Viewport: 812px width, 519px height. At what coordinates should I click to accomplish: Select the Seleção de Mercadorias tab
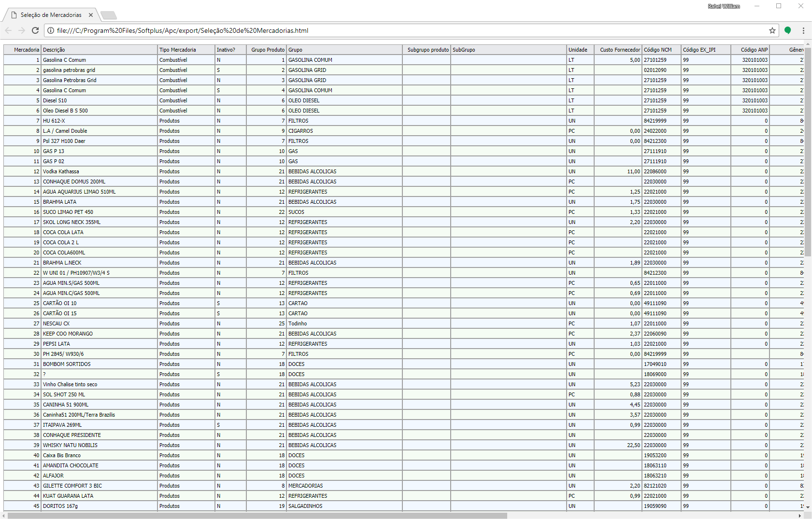(x=51, y=15)
